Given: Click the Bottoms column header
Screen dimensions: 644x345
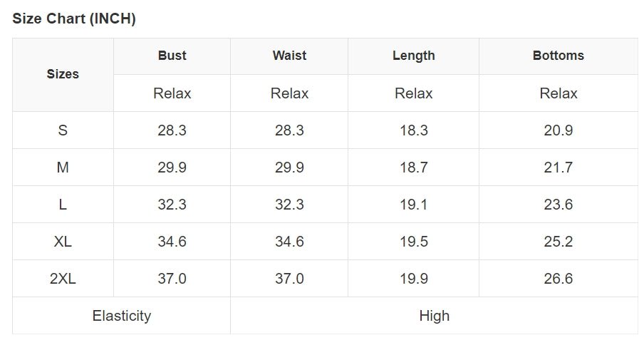Looking at the screenshot, I should pos(558,56).
